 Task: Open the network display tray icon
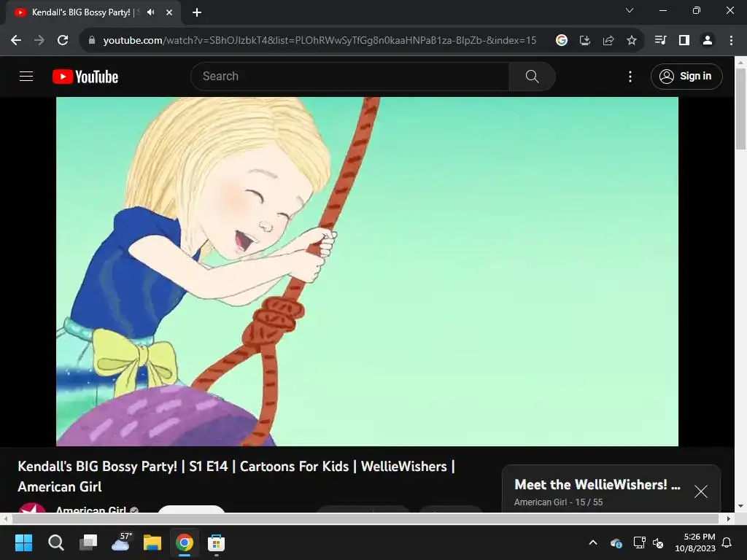tap(639, 542)
